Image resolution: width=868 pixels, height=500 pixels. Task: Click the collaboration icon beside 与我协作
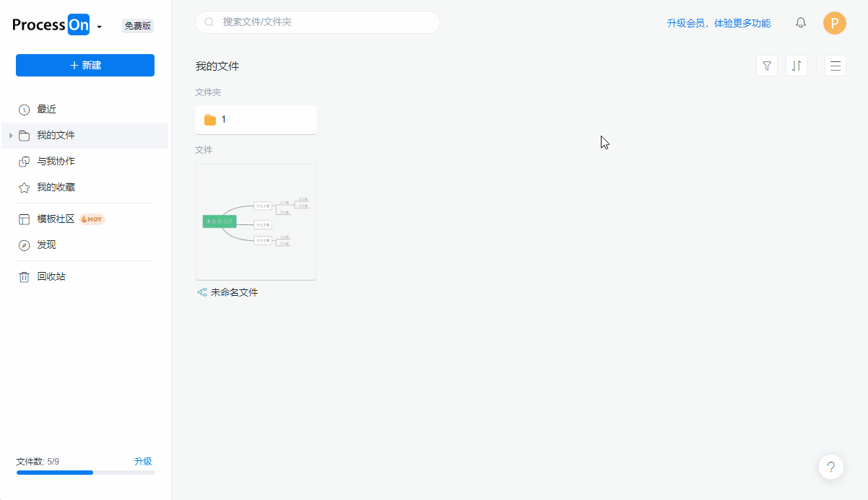coord(24,162)
